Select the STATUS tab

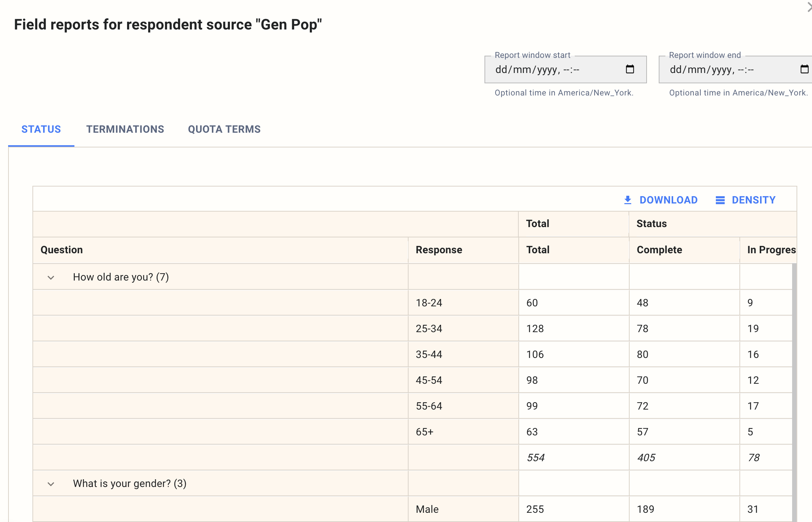[x=41, y=129]
